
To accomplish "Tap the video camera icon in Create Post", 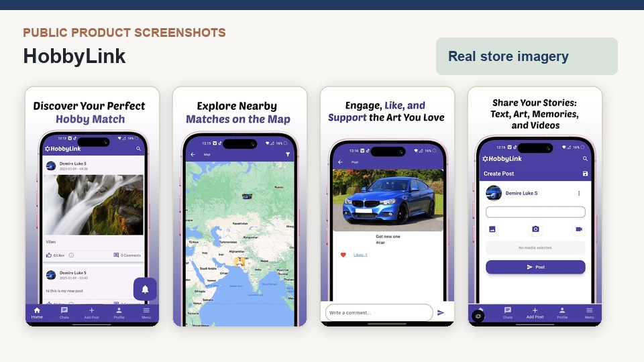I will click(579, 229).
